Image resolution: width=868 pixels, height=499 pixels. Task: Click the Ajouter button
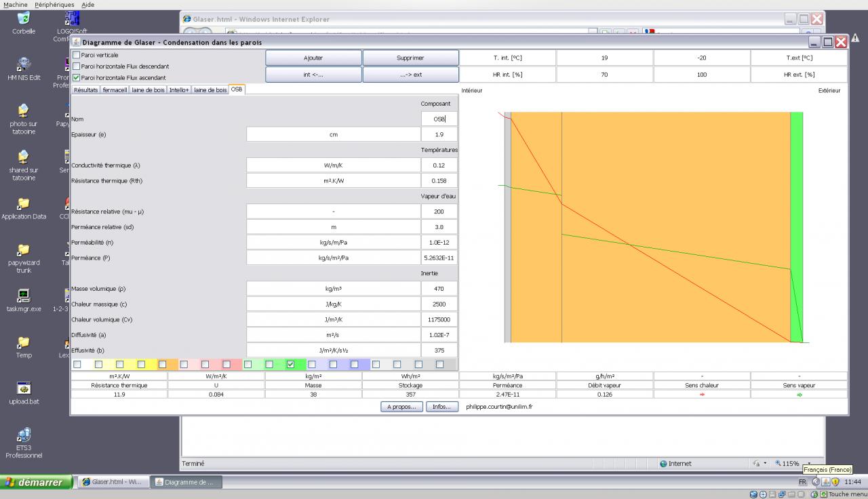pyautogui.click(x=313, y=58)
